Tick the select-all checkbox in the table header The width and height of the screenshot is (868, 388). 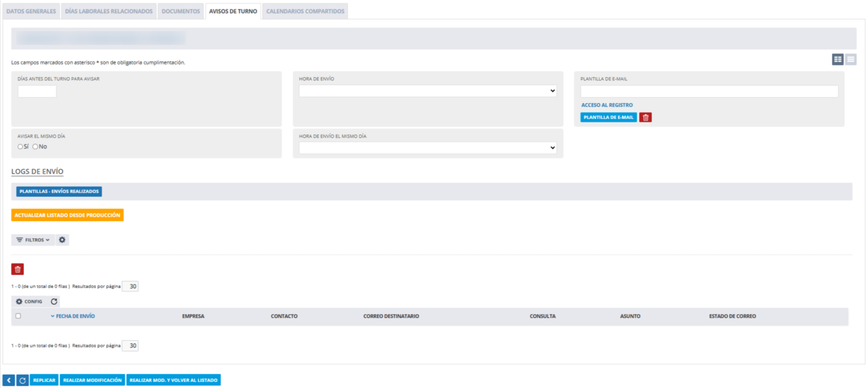18,316
